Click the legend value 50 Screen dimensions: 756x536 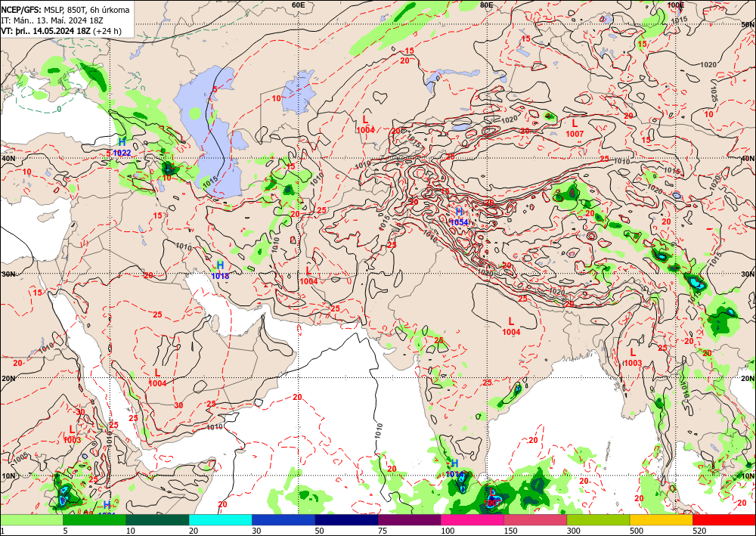(319, 531)
